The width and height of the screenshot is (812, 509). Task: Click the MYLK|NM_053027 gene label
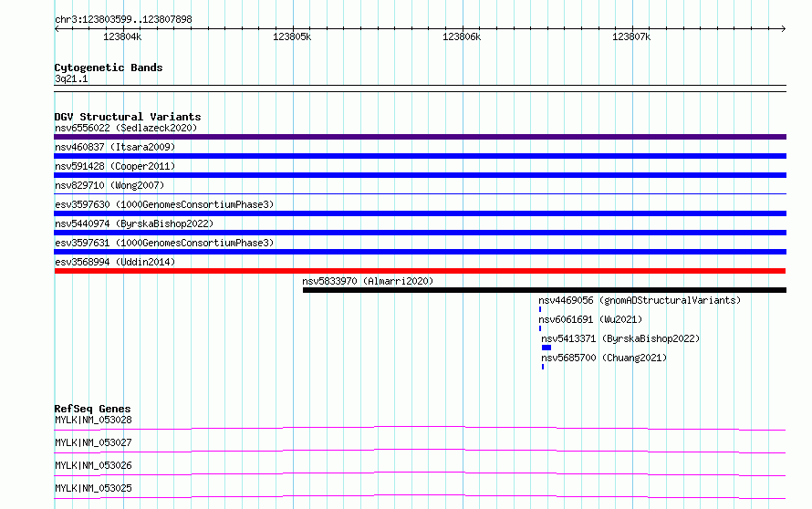click(x=93, y=442)
